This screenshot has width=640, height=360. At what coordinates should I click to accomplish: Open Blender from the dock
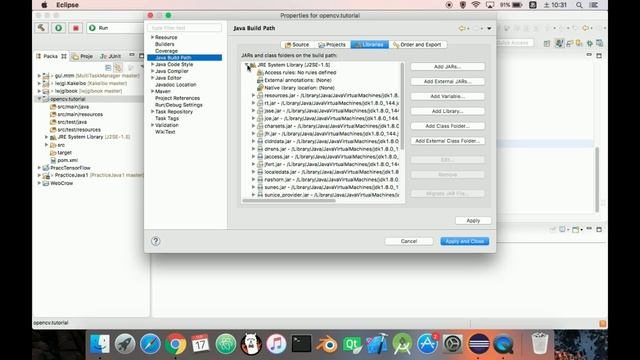click(327, 344)
